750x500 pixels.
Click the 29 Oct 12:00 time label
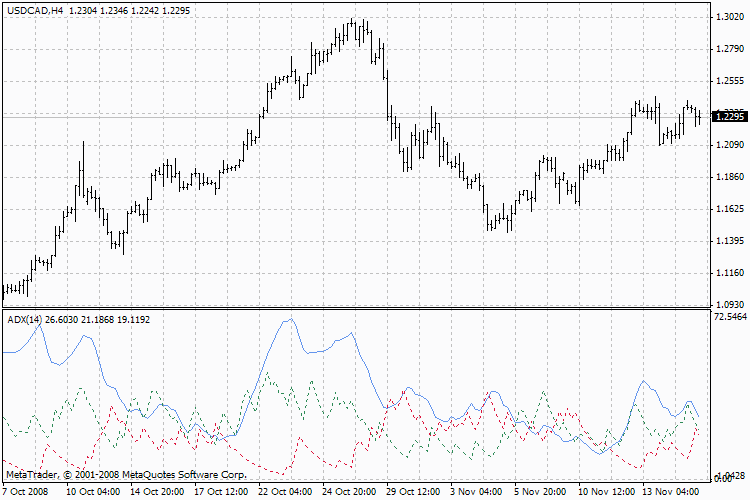(x=412, y=491)
